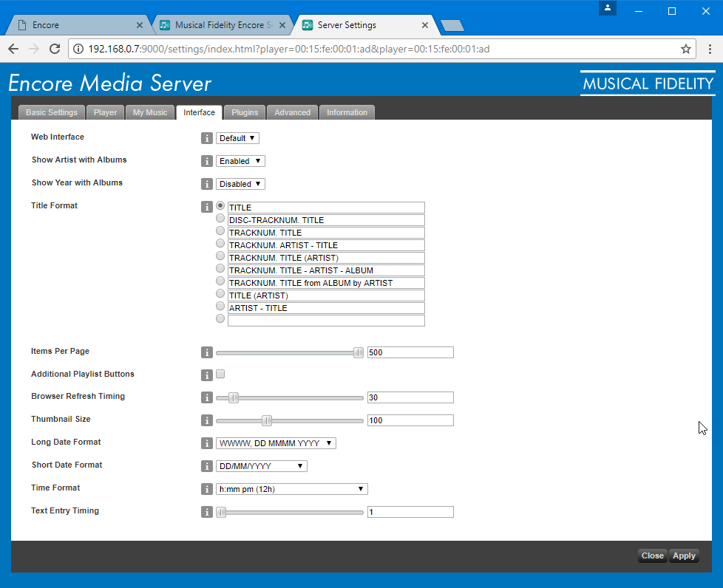
Task: Open the Time Format dropdown
Action: click(x=291, y=489)
